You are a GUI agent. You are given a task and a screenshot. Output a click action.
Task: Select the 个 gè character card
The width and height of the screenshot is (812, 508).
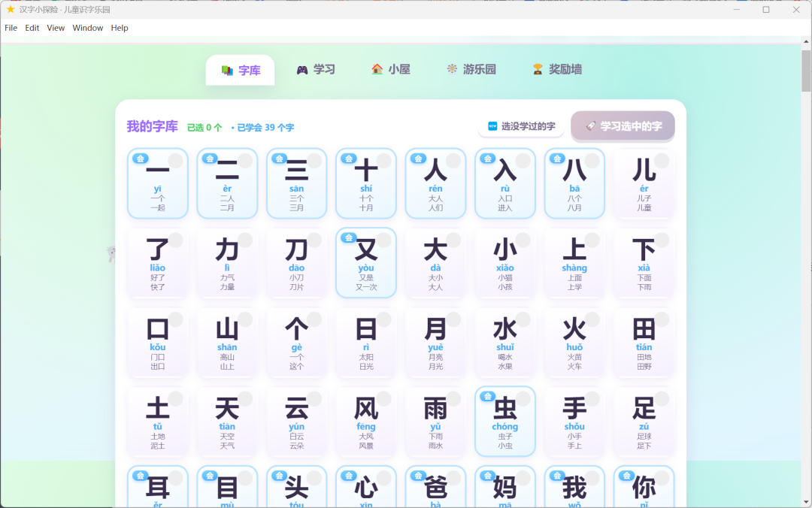297,342
